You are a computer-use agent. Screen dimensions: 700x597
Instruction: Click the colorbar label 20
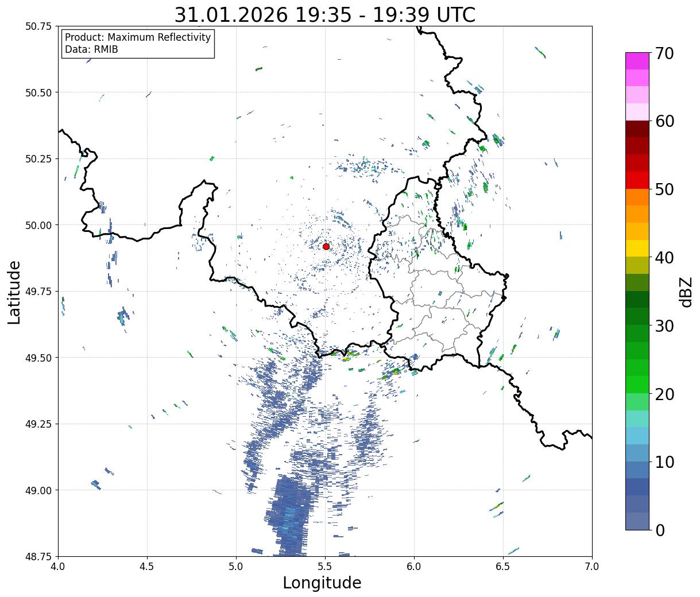[x=664, y=394]
